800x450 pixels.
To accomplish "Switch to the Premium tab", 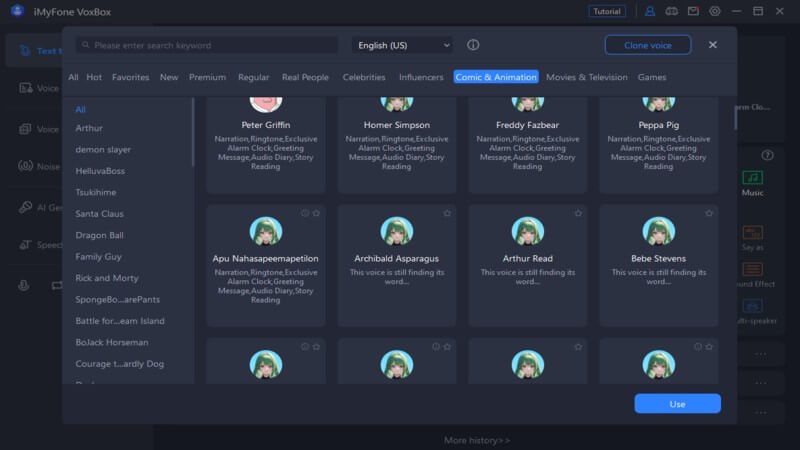I will (x=207, y=77).
